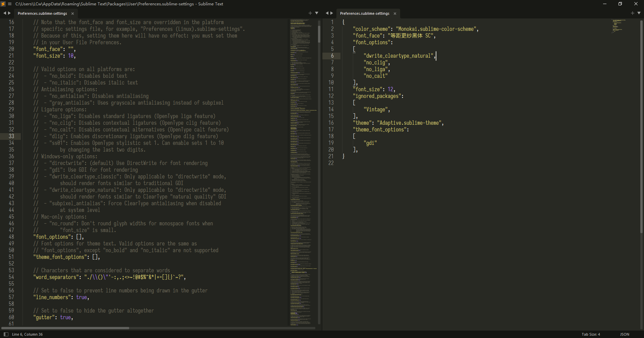
Task: Close the Preferences.sublime-settings tab in the right pane
Action: (x=395, y=13)
